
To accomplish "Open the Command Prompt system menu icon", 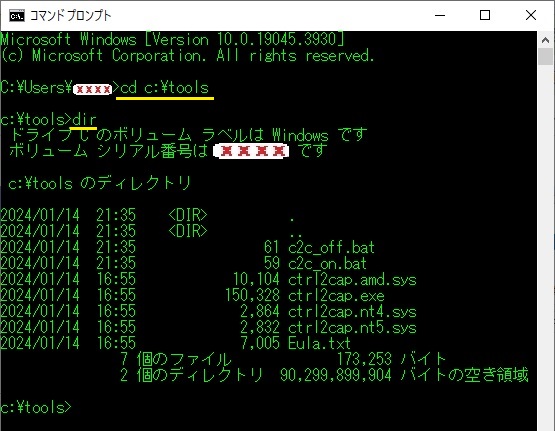I will 17,16.
